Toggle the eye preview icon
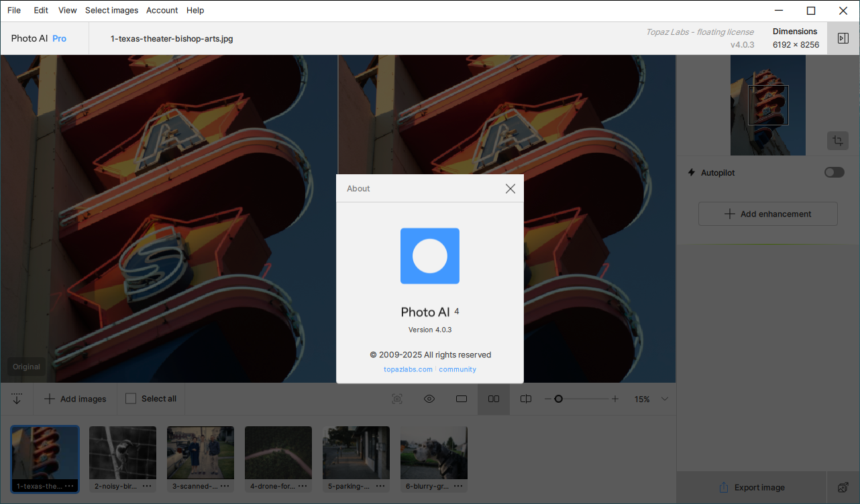Screen dimensions: 860x504 (429, 399)
